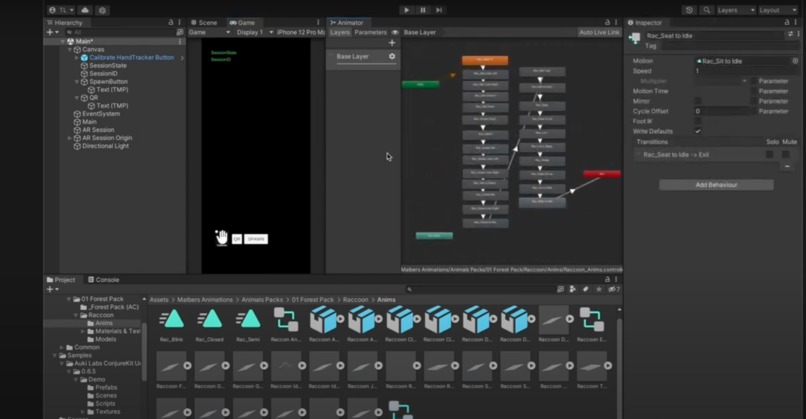Viewport: 806px width, 419px height.
Task: Switch to the Scene tab
Action: coord(204,23)
